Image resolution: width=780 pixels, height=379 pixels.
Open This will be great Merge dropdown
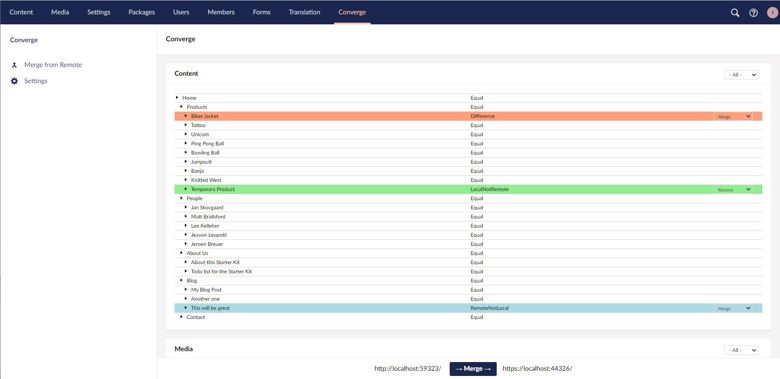[x=734, y=308]
